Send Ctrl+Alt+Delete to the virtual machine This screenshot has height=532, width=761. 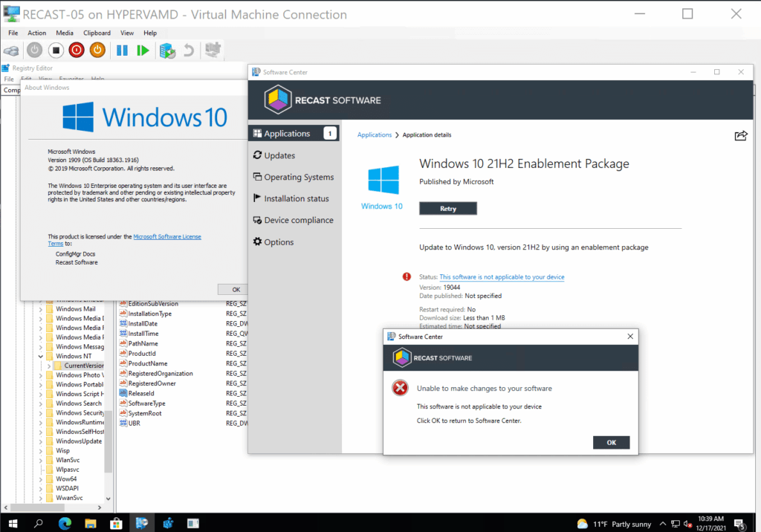click(x=10, y=51)
